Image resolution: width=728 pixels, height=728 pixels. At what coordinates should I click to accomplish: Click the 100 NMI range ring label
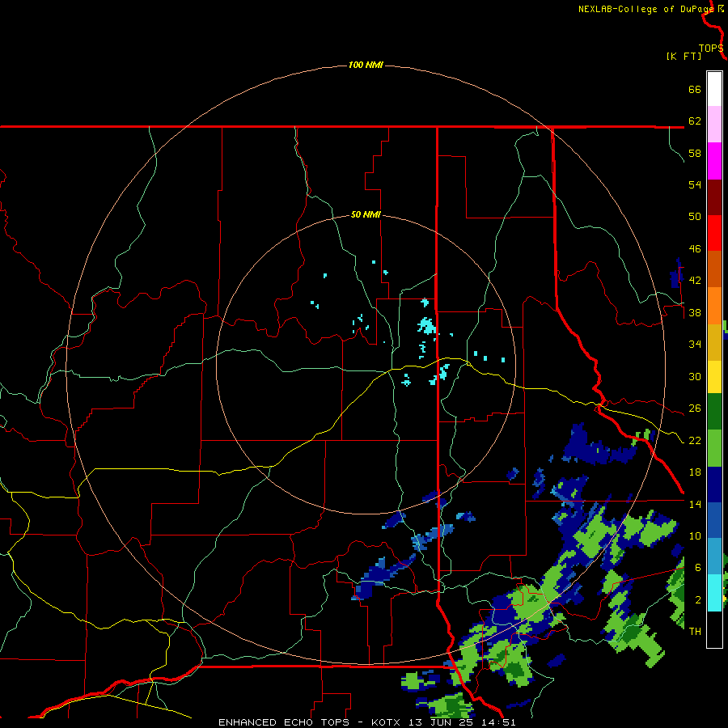tap(366, 65)
